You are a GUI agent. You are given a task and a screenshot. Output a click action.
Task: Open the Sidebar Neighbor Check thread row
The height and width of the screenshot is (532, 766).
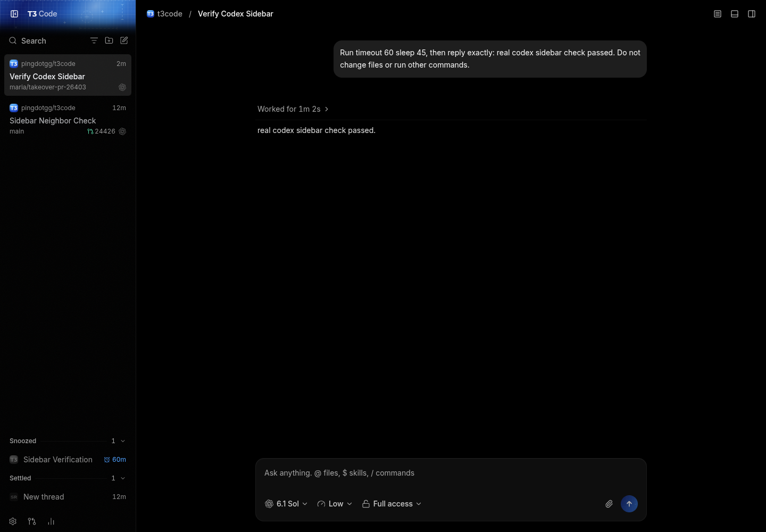click(68, 119)
